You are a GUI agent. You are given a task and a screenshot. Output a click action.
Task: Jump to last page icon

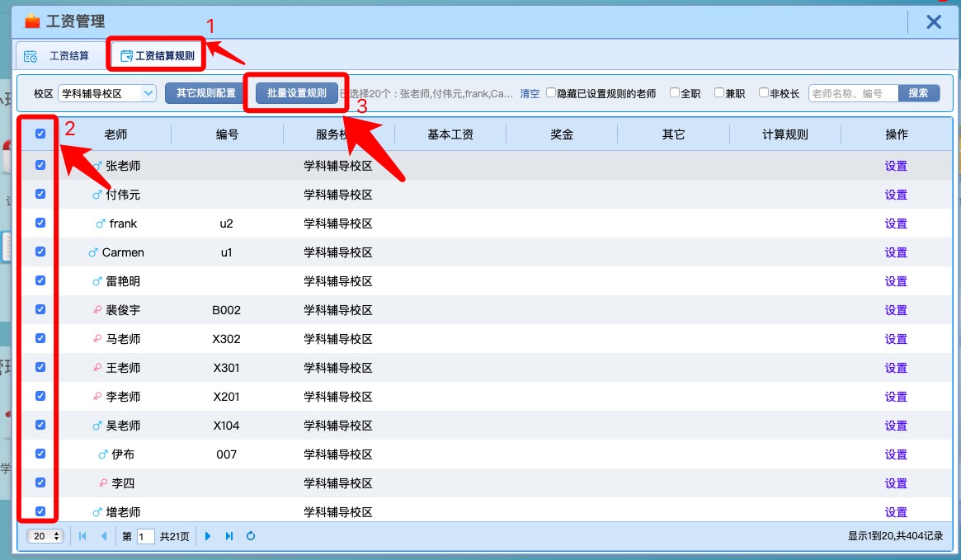pos(229,536)
